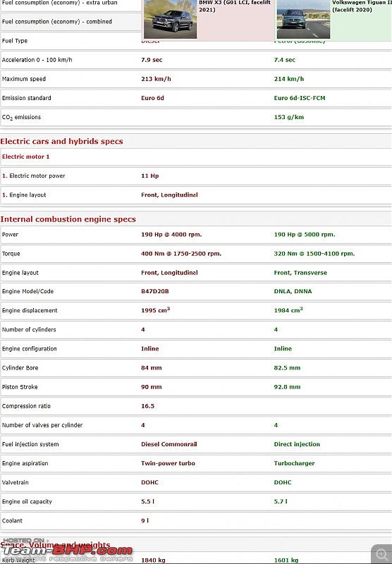Viewport: 392px width, 564px height.
Task: Select the 'Internal combustion engine specs' heading
Action: (x=68, y=219)
